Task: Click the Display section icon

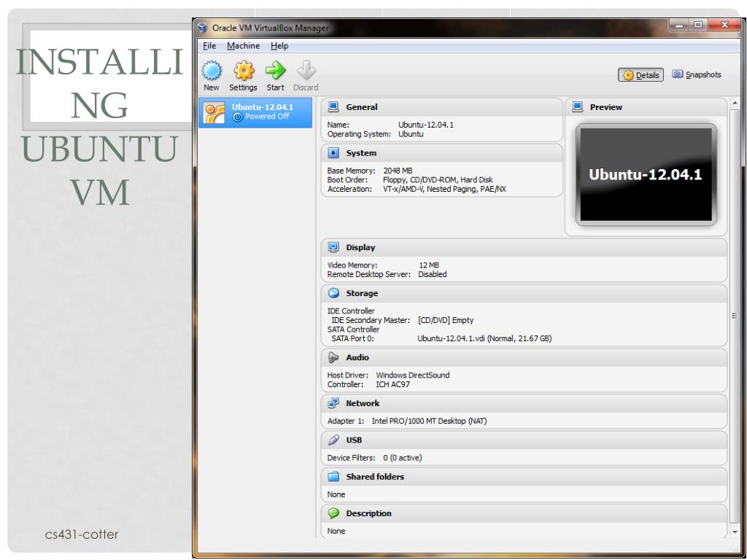Action: click(x=333, y=247)
